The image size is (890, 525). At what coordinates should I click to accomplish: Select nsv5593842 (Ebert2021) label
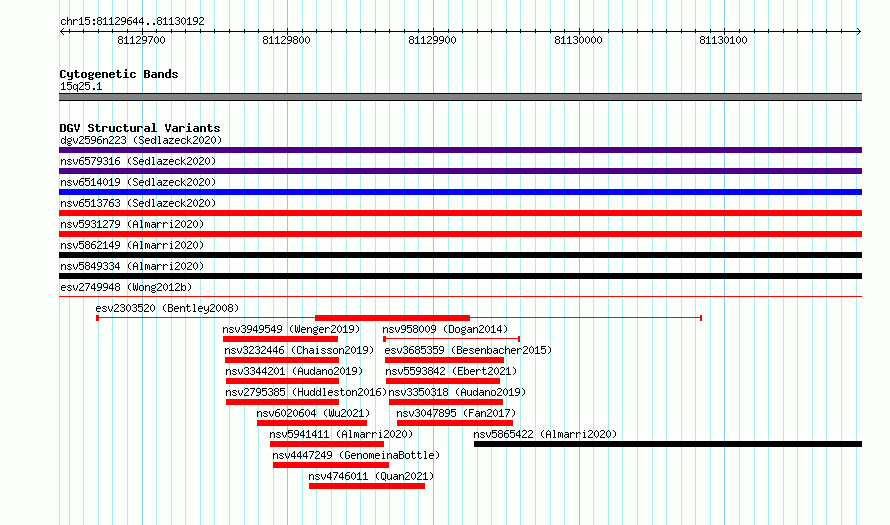(x=451, y=371)
